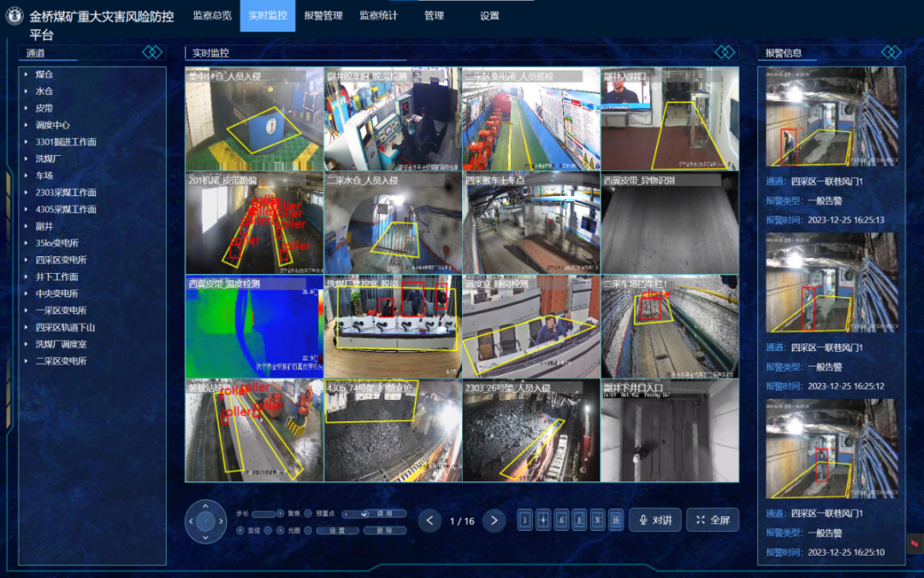Click diamond icon in 实时监控 panel header

click(725, 52)
